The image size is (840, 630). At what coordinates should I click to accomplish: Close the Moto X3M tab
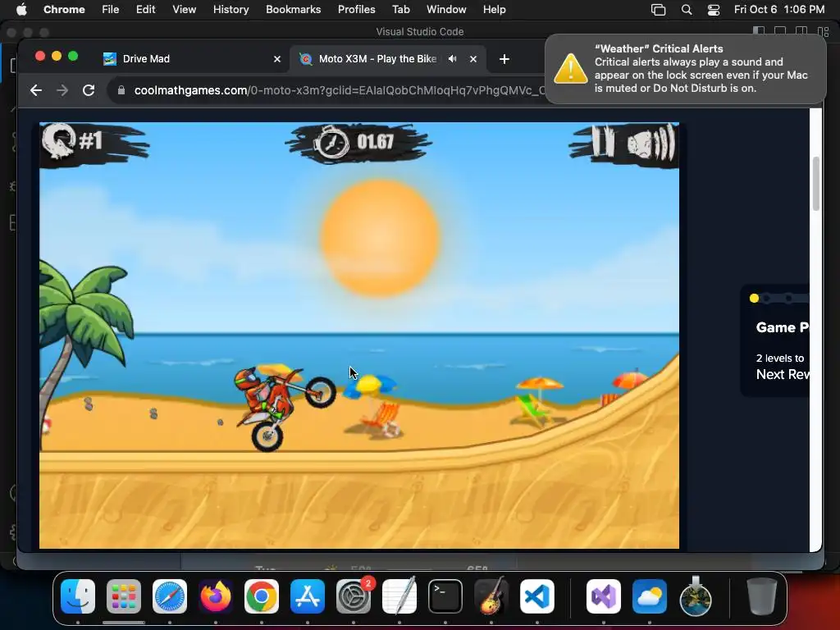[473, 59]
